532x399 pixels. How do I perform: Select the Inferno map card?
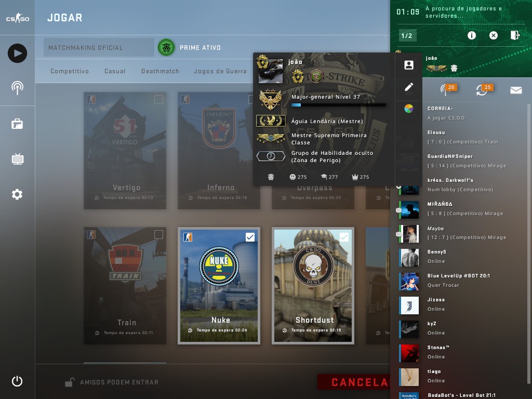point(219,151)
